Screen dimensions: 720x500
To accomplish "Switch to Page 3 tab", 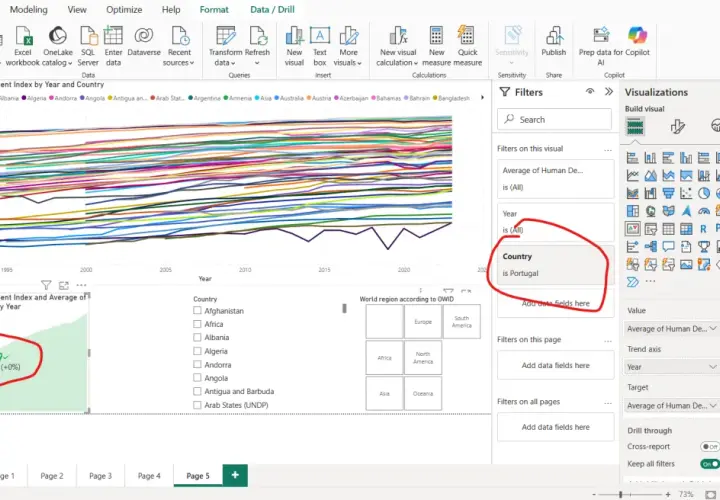I will pyautogui.click(x=100, y=476).
